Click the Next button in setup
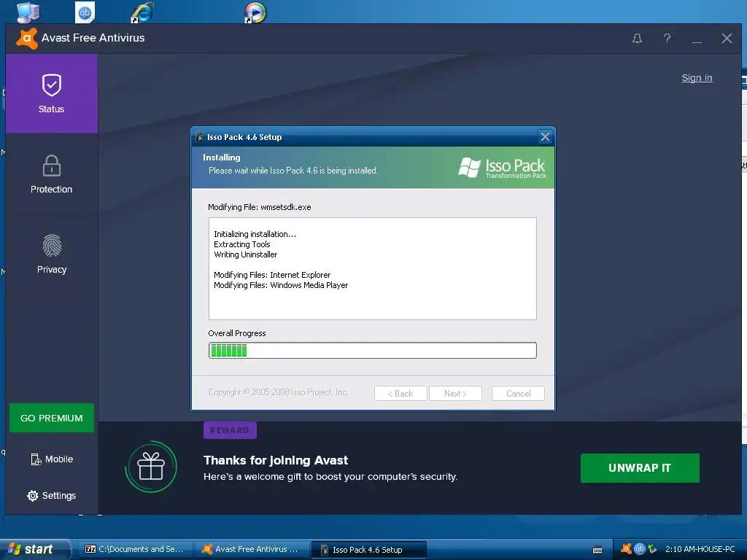This screenshot has height=560, width=747. [455, 393]
